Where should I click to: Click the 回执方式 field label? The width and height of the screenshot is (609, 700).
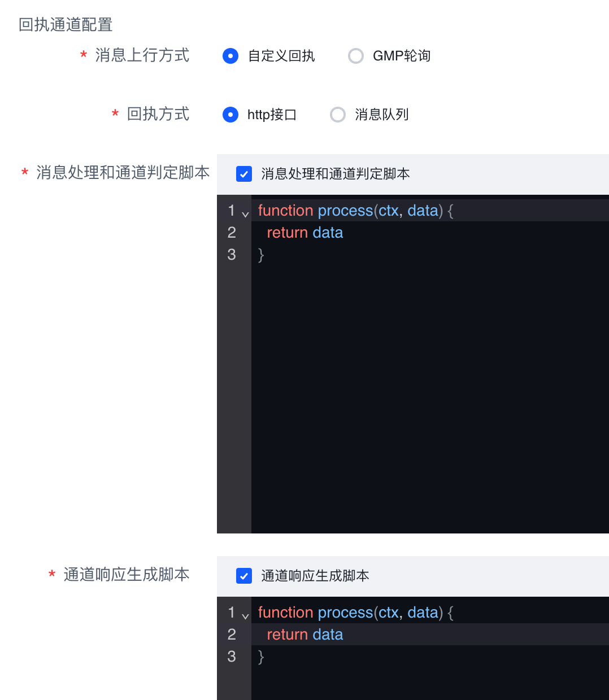(x=158, y=114)
